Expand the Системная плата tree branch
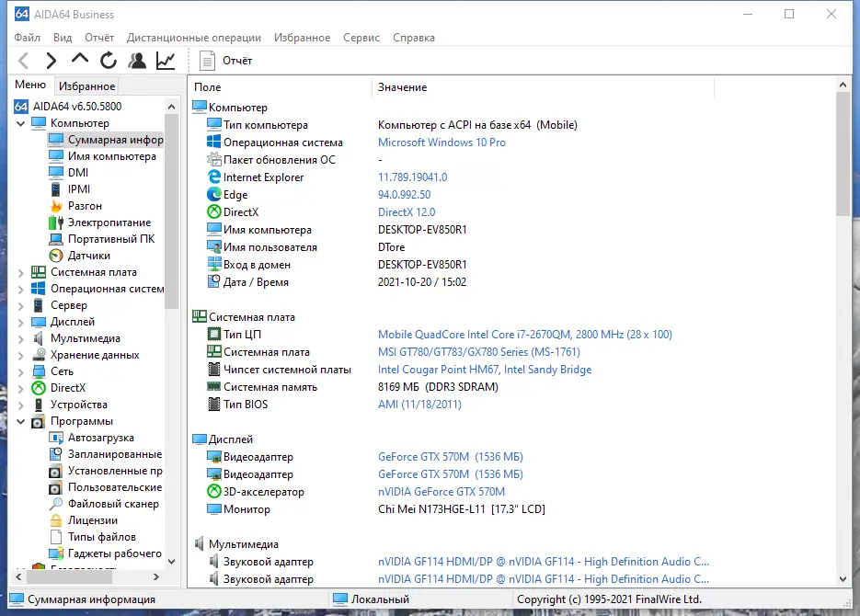The image size is (860, 616). click(20, 271)
